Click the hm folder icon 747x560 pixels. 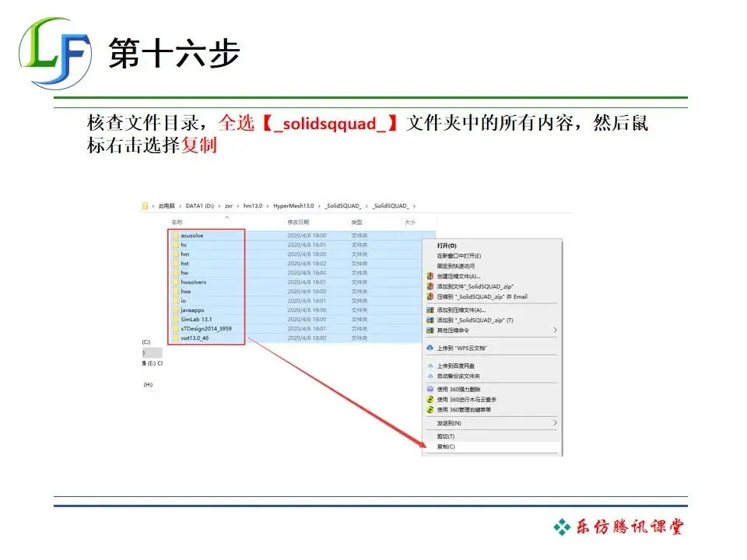pos(175,254)
